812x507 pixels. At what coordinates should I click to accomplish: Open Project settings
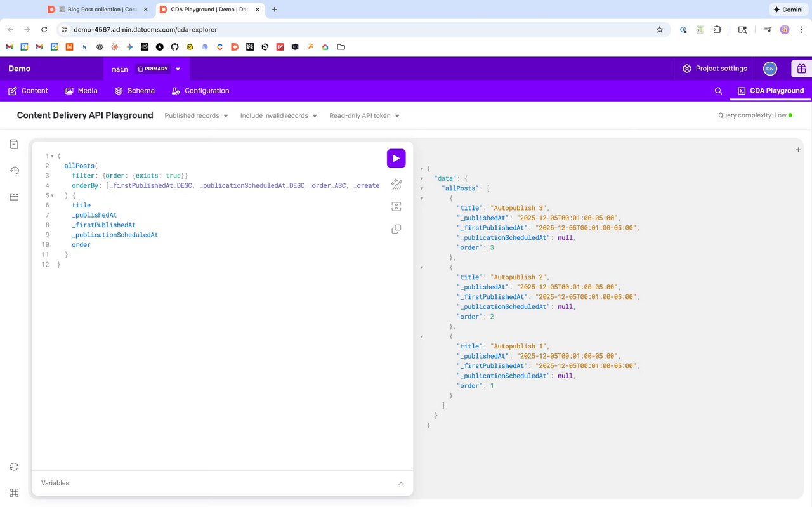[715, 69]
